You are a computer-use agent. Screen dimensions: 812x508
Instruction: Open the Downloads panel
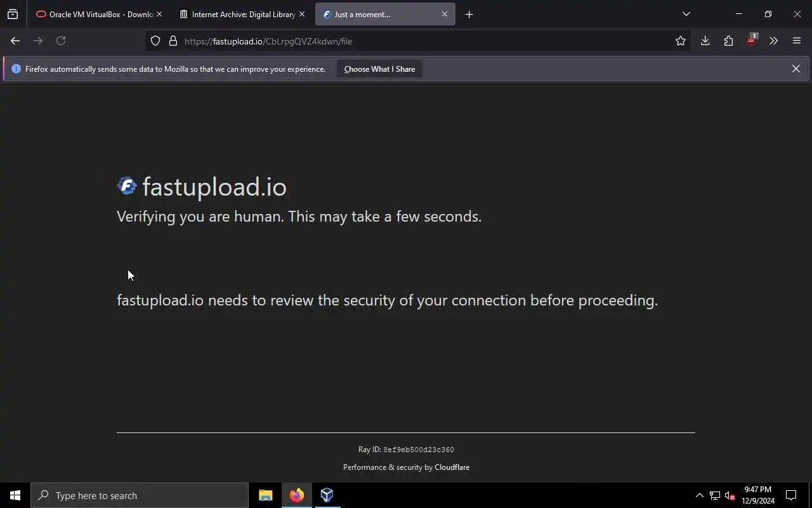click(x=705, y=41)
